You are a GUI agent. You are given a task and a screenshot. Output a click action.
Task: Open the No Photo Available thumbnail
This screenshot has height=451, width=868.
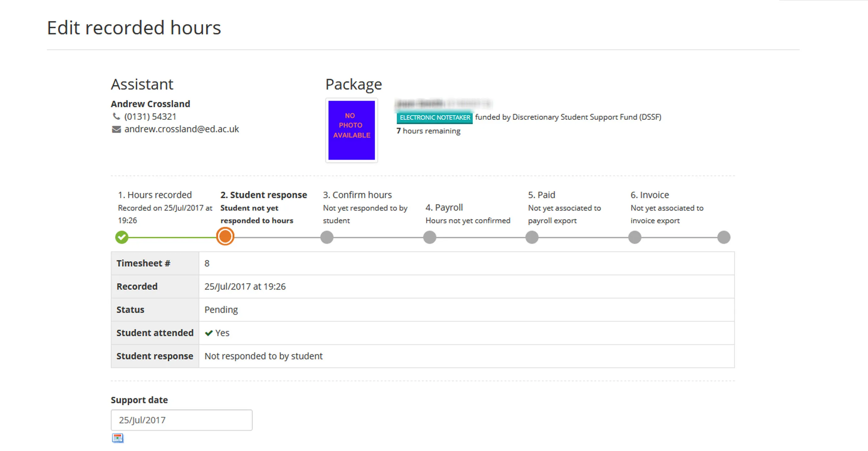click(x=351, y=130)
